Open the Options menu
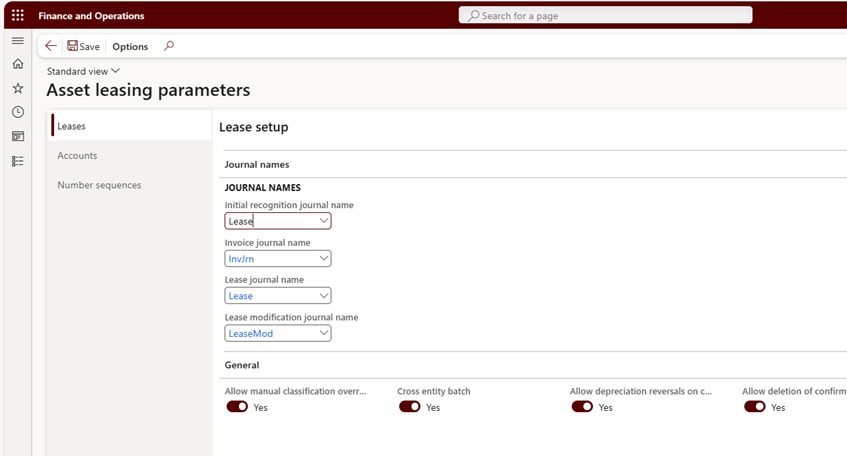847x456 pixels. coord(130,46)
